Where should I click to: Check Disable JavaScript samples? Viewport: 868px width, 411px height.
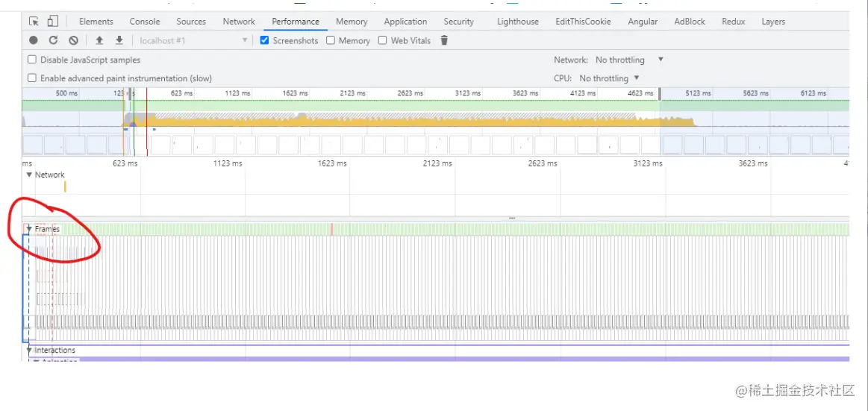(x=32, y=59)
